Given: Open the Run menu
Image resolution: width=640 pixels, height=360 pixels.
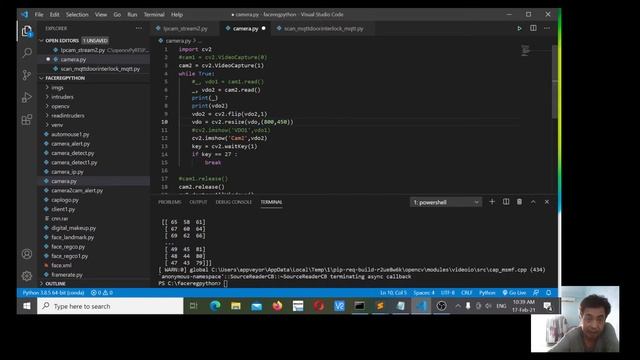Looking at the screenshot, I should (132, 14).
